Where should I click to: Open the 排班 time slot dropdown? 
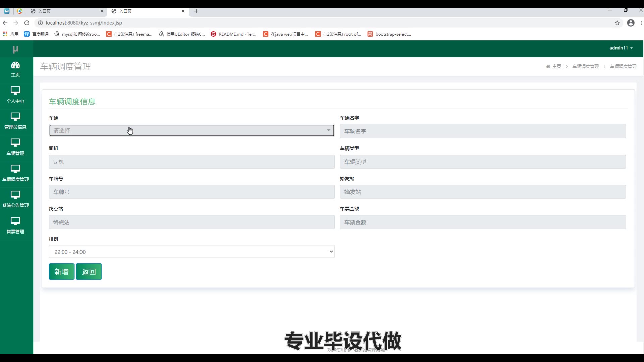(192, 252)
